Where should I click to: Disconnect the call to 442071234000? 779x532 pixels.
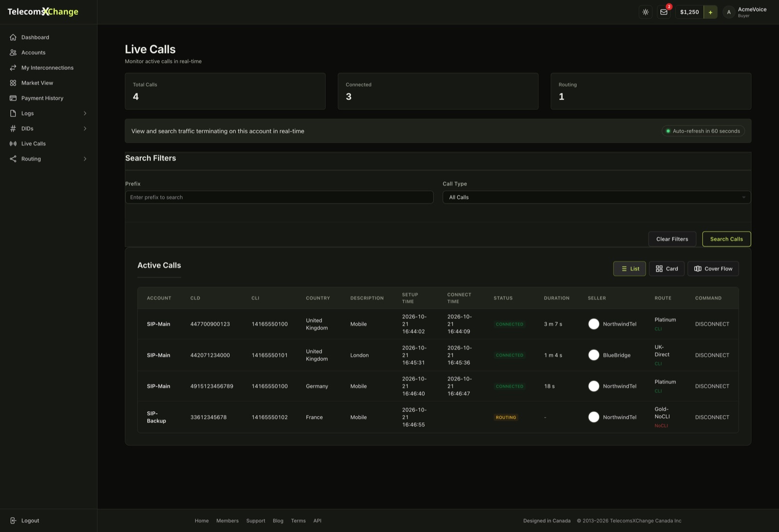click(x=712, y=355)
